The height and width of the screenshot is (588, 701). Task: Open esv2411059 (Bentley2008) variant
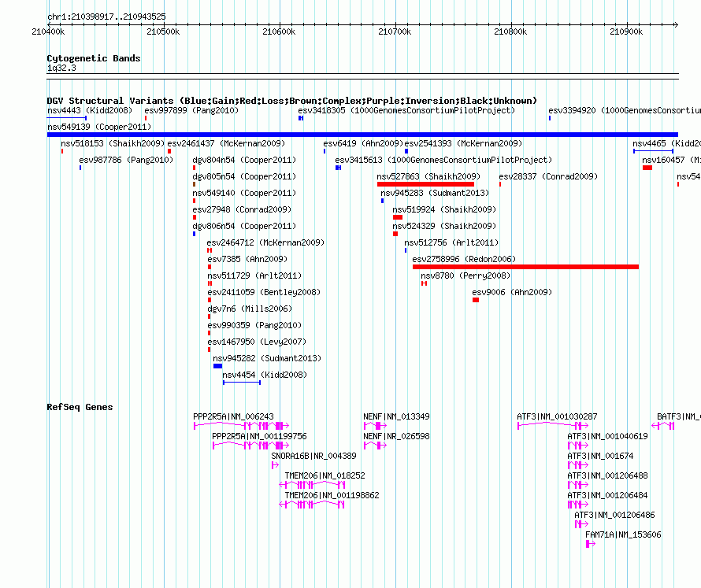[264, 292]
